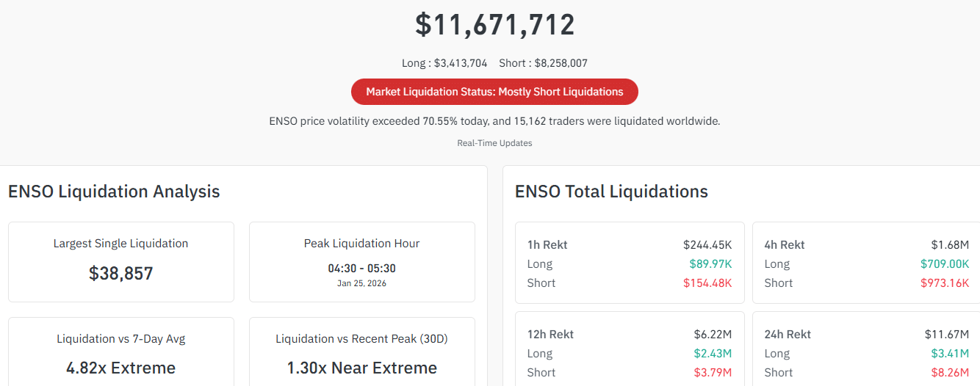Click the ENSO price volatility summary sentence
The width and height of the screenshot is (980, 386).
pos(494,121)
